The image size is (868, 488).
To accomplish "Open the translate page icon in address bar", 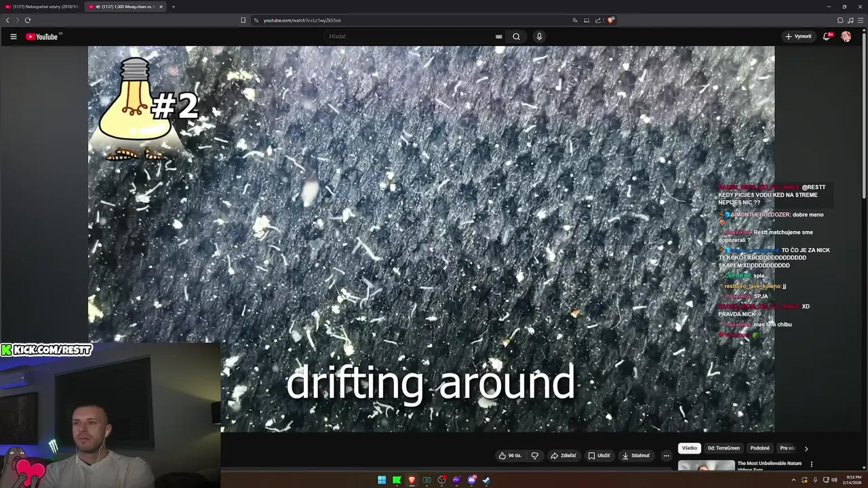I will pyautogui.click(x=575, y=20).
